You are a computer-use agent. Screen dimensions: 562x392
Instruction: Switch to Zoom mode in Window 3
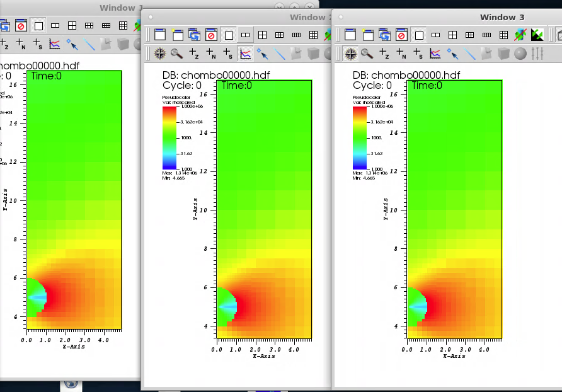click(x=367, y=54)
